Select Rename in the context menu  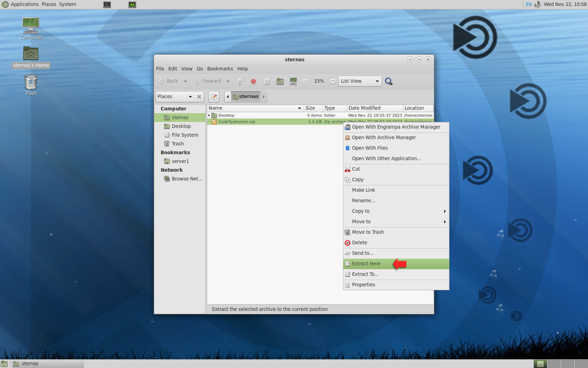coord(396,200)
